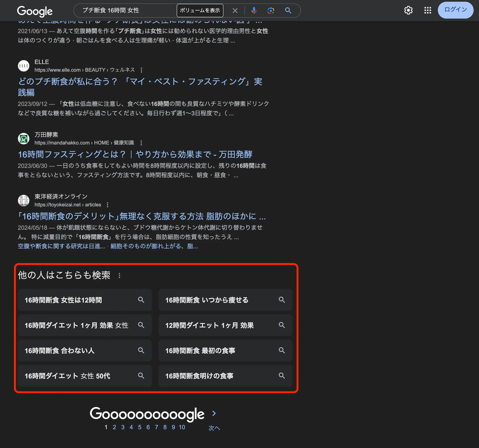
Task: Open the result 「16時間断食のデメリット」
Action: point(142,217)
